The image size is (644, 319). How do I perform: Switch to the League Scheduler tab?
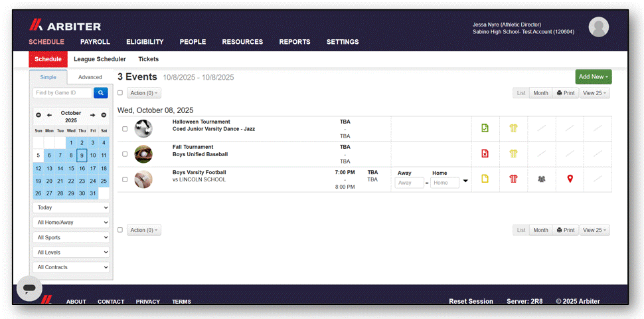tap(100, 59)
